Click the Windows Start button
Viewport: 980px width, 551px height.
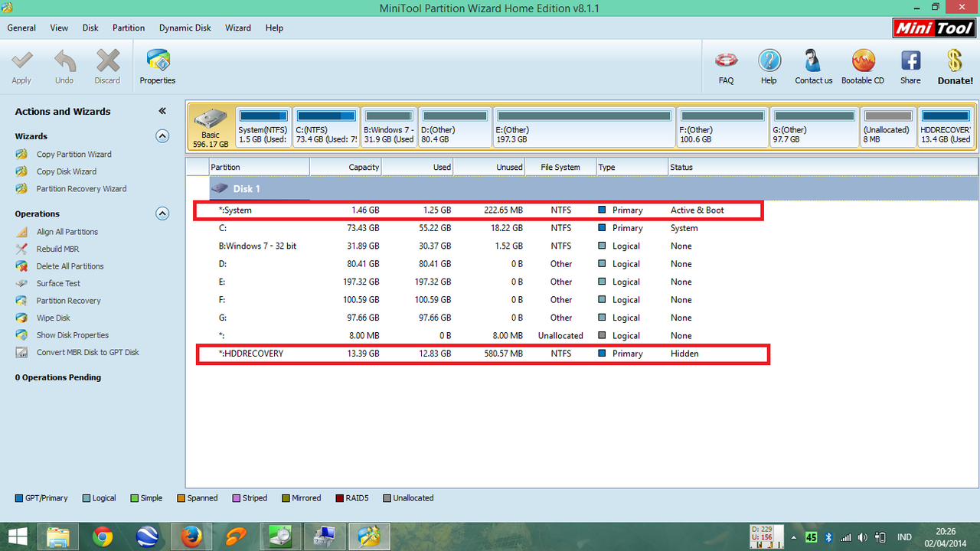coord(18,537)
